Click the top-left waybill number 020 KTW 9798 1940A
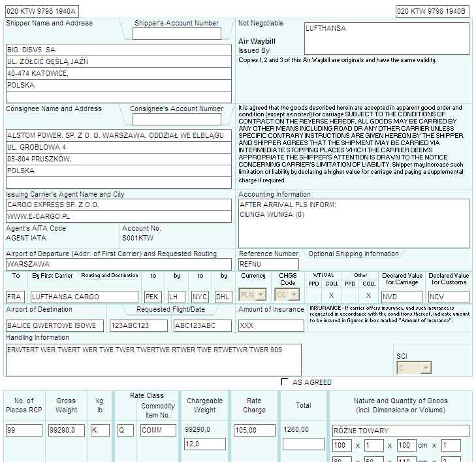Image resolution: width=476 pixels, height=462 pixels. coord(42,12)
